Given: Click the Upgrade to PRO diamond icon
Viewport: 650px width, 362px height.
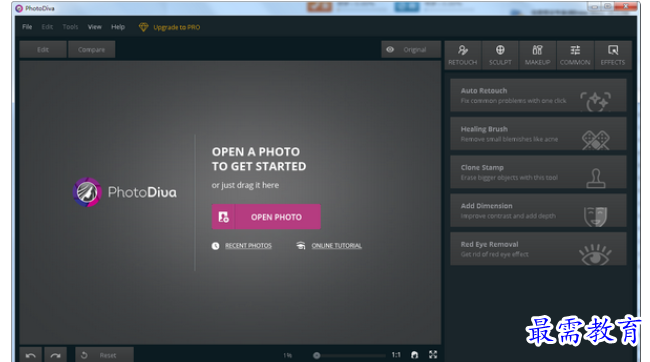Looking at the screenshot, I should point(143,27).
